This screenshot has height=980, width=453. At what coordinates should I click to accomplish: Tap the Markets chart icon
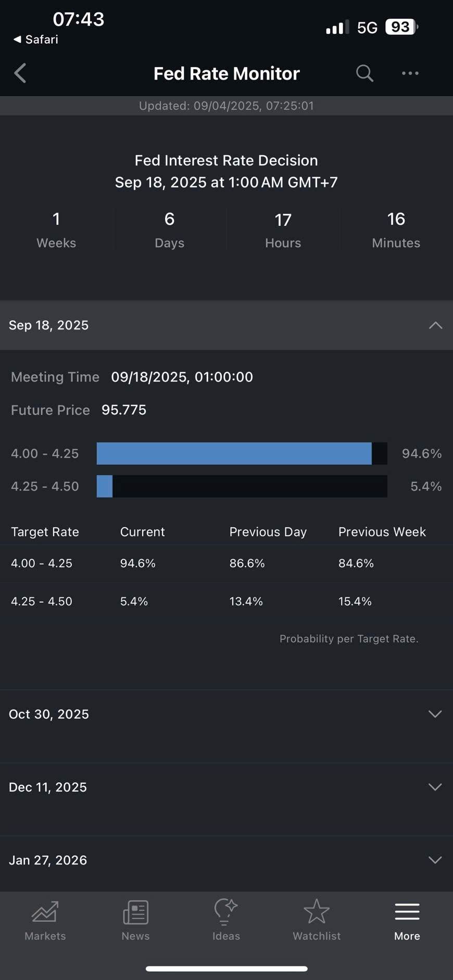tap(45, 912)
